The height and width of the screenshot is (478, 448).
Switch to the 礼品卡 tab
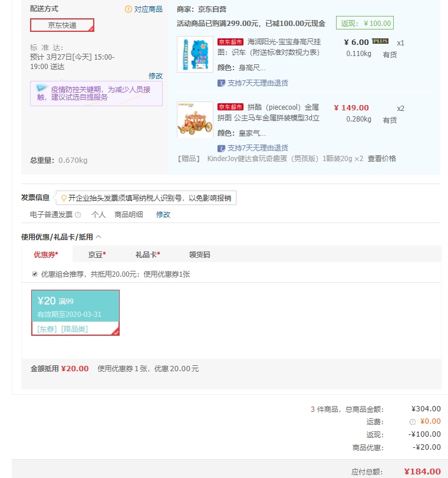coord(148,254)
